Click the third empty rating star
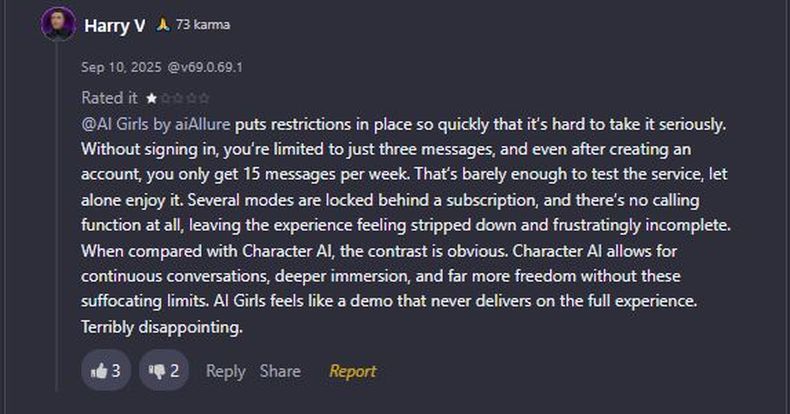This screenshot has height=414, width=790. (x=178, y=98)
